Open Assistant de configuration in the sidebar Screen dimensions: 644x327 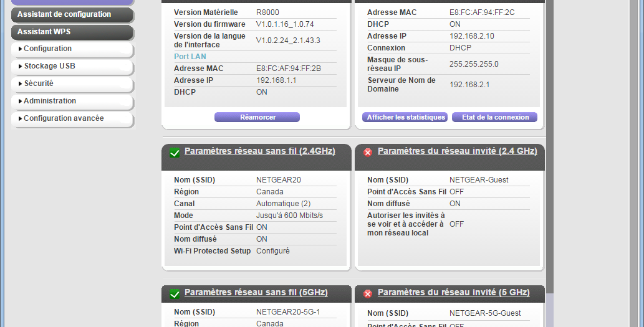coord(72,15)
